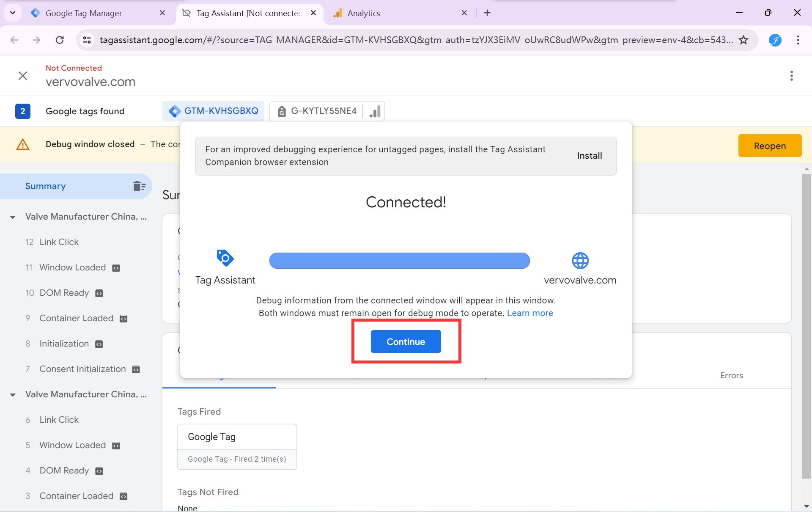The height and width of the screenshot is (512, 812).
Task: Open the Chrome three-dot menu
Action: (798, 40)
